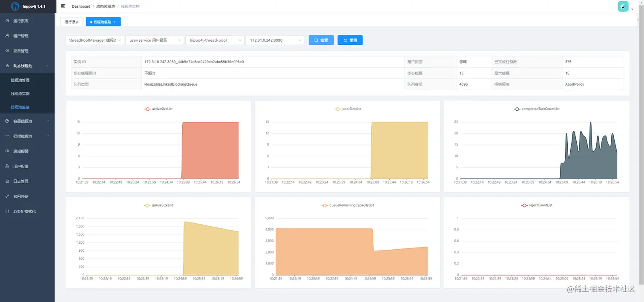Open the user-service 用户服务 dropdown
The image size is (644, 302).
(x=155, y=40)
